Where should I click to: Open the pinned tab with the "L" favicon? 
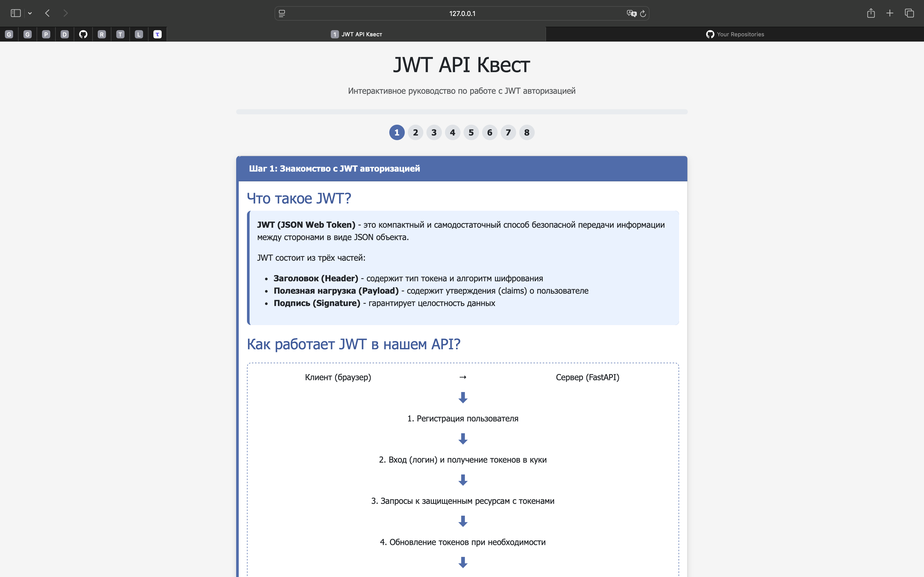click(x=138, y=34)
